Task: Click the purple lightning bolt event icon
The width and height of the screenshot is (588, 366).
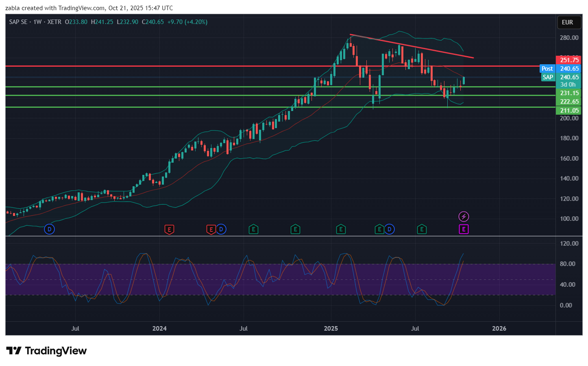Action: (x=464, y=216)
